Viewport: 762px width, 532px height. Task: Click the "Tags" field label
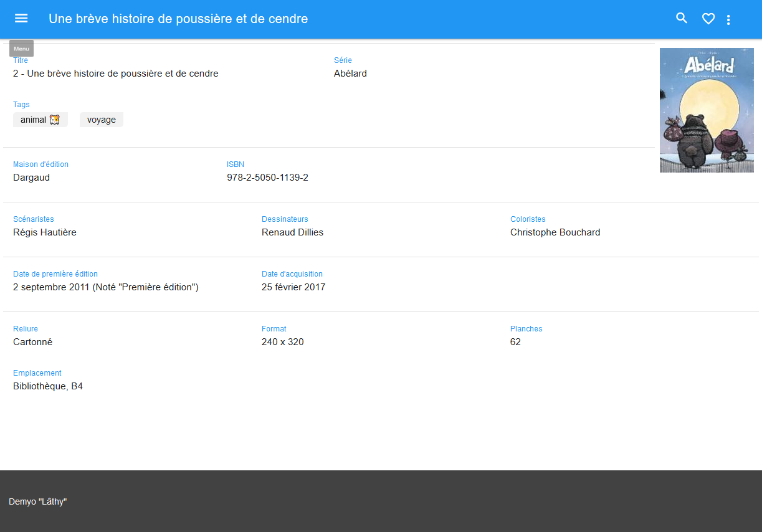point(21,105)
